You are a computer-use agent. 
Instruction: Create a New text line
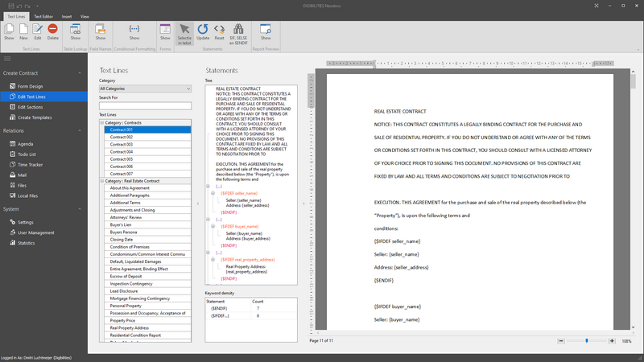[x=23, y=31]
